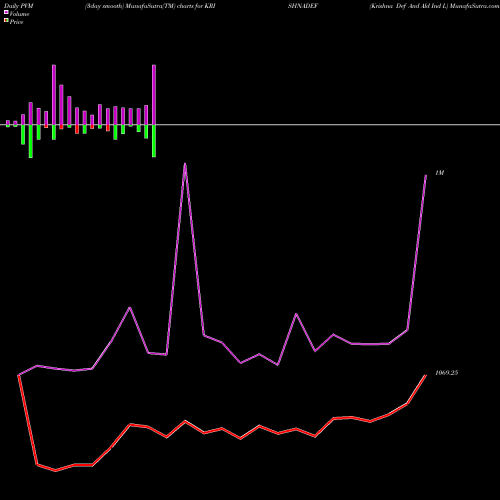
Task: Select the Volume legend label
Action: pyautogui.click(x=19, y=14)
